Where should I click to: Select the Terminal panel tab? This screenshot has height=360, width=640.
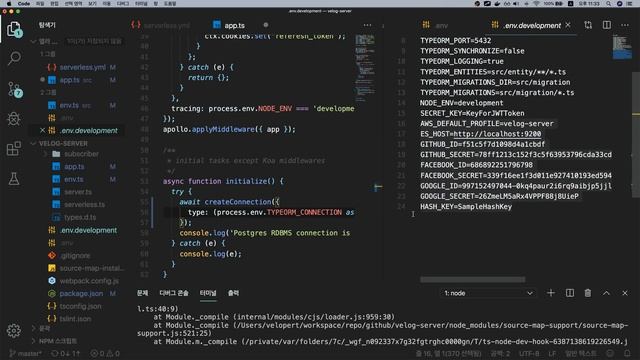pos(208,293)
